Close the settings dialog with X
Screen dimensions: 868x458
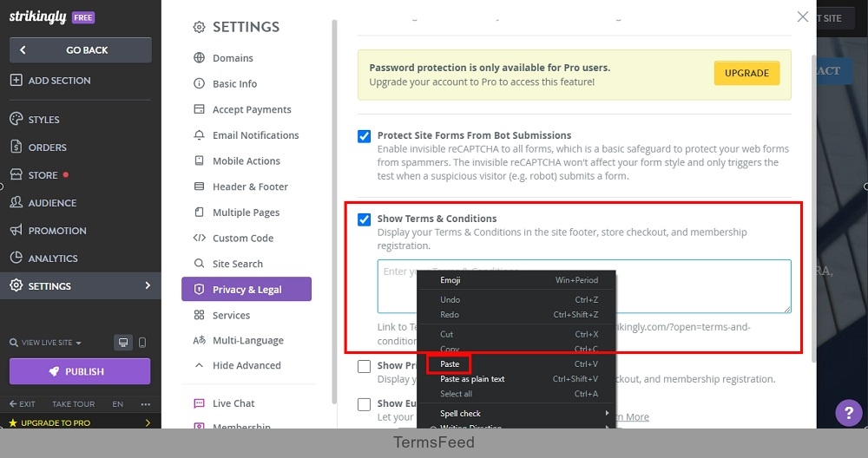[x=803, y=16]
